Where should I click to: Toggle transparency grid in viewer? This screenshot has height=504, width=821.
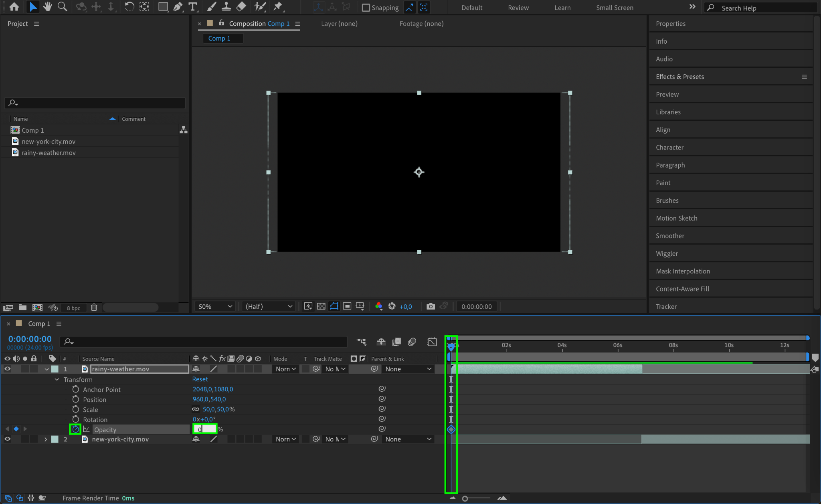point(321,306)
